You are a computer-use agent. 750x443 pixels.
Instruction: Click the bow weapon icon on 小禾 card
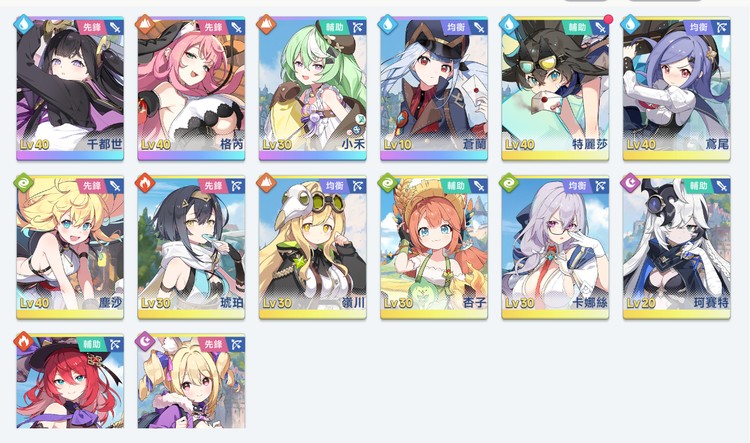coord(357,28)
